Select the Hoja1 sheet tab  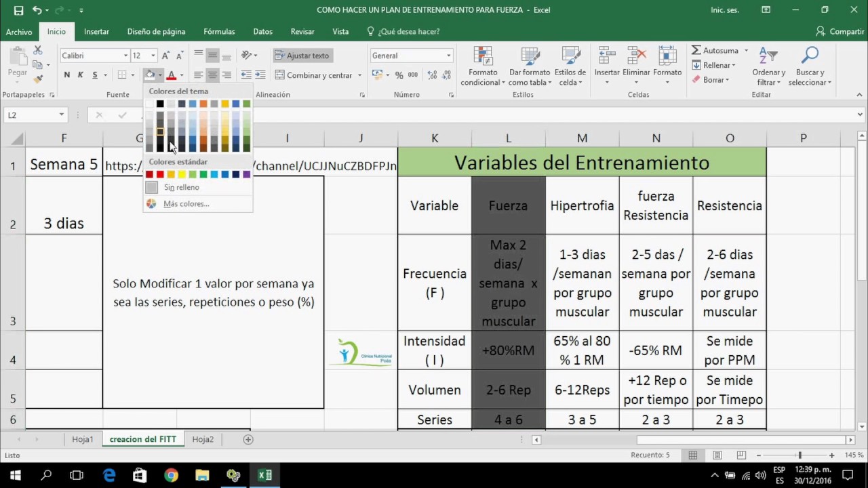(83, 439)
